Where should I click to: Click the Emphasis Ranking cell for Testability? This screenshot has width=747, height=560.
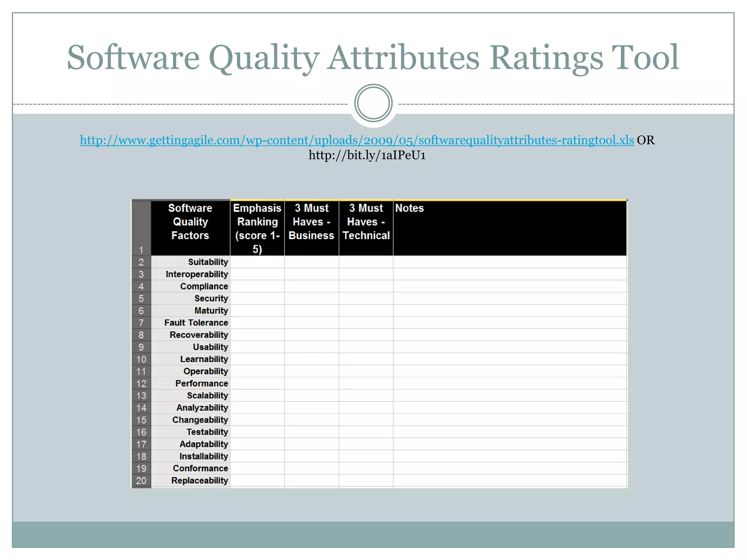coord(258,432)
